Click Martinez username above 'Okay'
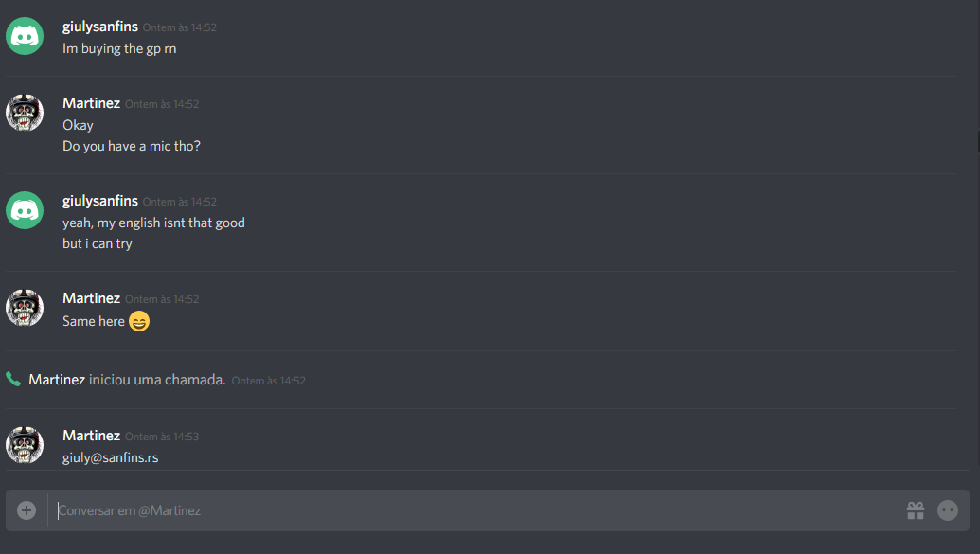This screenshot has width=980, height=554. (91, 103)
